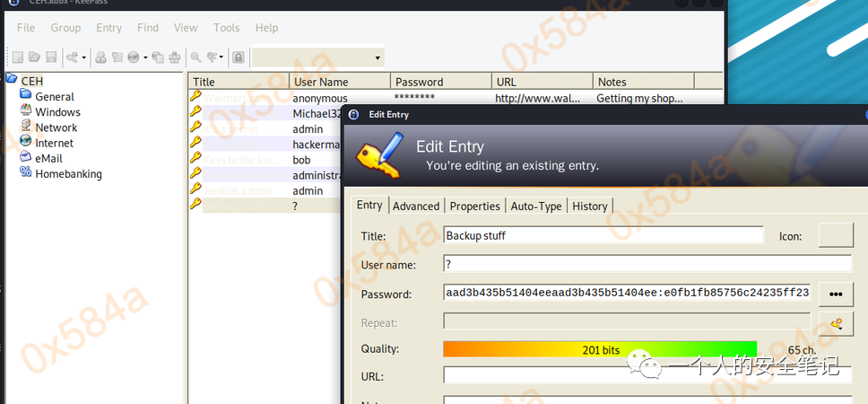Screen dimensions: 868x404
Task: Open the Tools menu
Action: (226, 28)
